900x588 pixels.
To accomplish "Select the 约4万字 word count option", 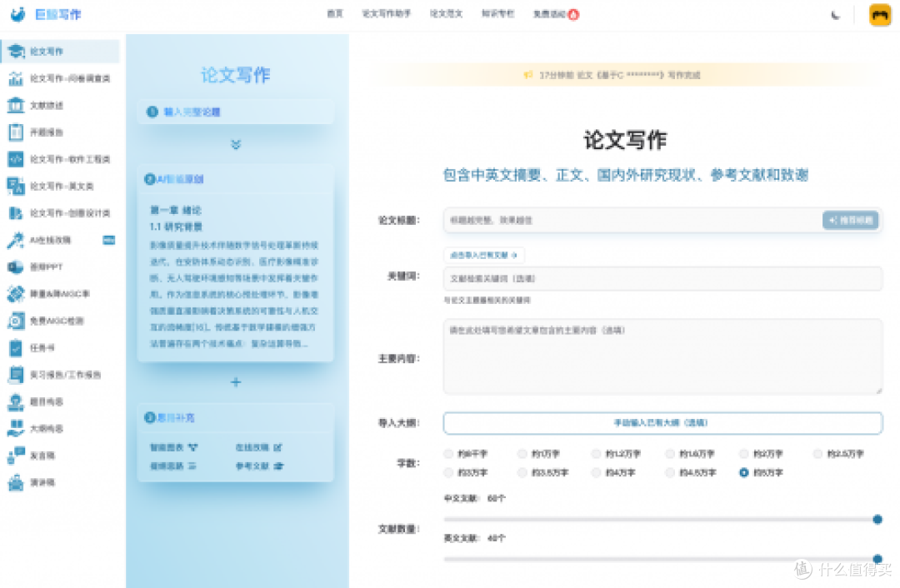I will pyautogui.click(x=597, y=473).
